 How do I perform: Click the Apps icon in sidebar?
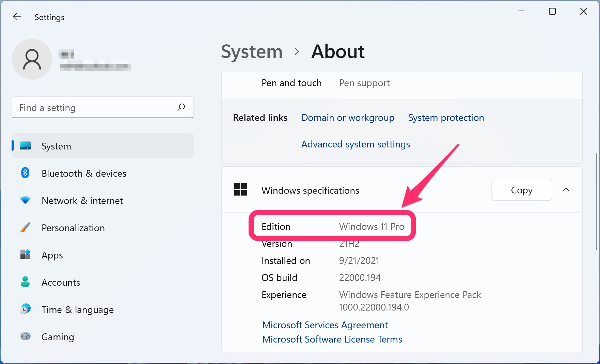coord(25,255)
